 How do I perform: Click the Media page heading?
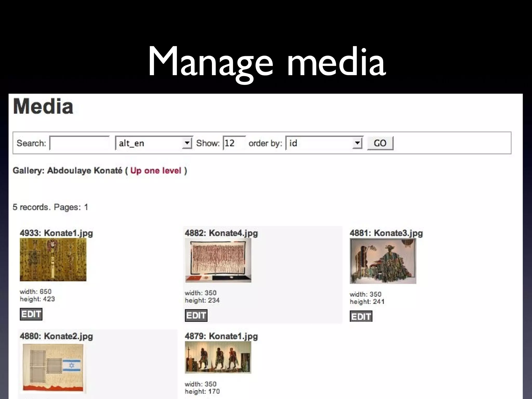43,107
